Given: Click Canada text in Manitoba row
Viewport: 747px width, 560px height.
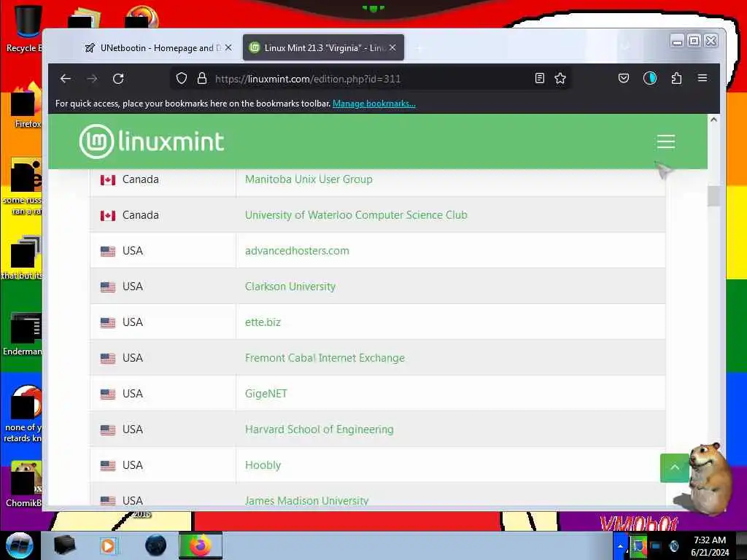Looking at the screenshot, I should point(141,179).
